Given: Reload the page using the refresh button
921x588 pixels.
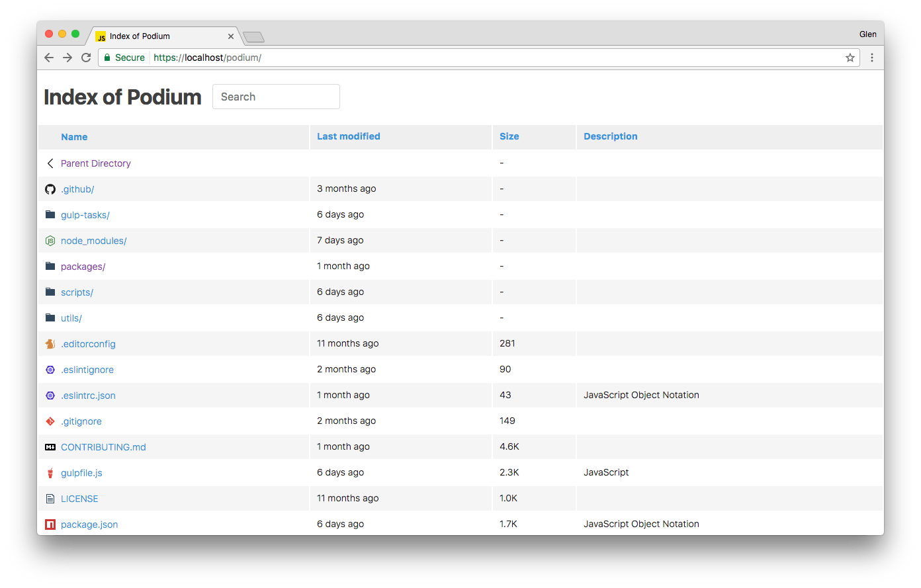Looking at the screenshot, I should [x=86, y=58].
